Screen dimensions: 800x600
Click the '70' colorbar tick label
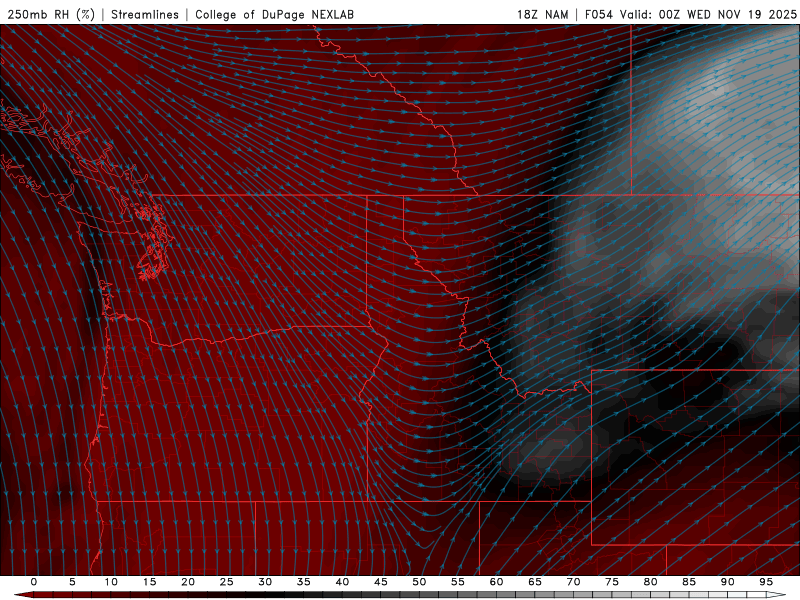tap(573, 582)
